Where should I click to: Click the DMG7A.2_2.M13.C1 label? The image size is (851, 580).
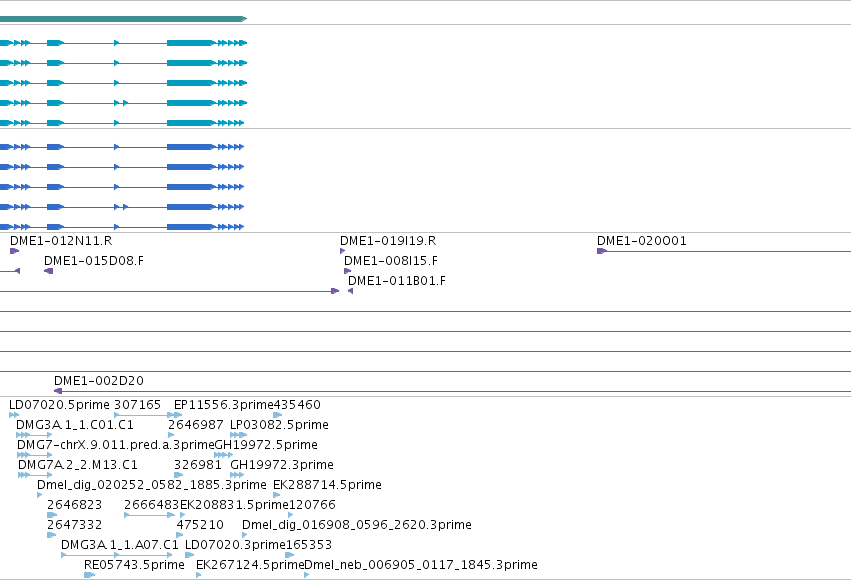point(78,465)
